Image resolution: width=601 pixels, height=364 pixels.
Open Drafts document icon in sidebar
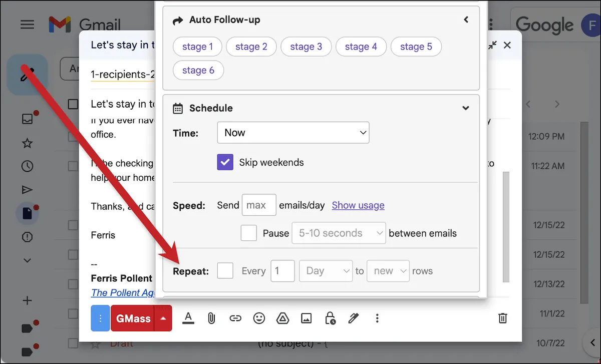coord(28,213)
